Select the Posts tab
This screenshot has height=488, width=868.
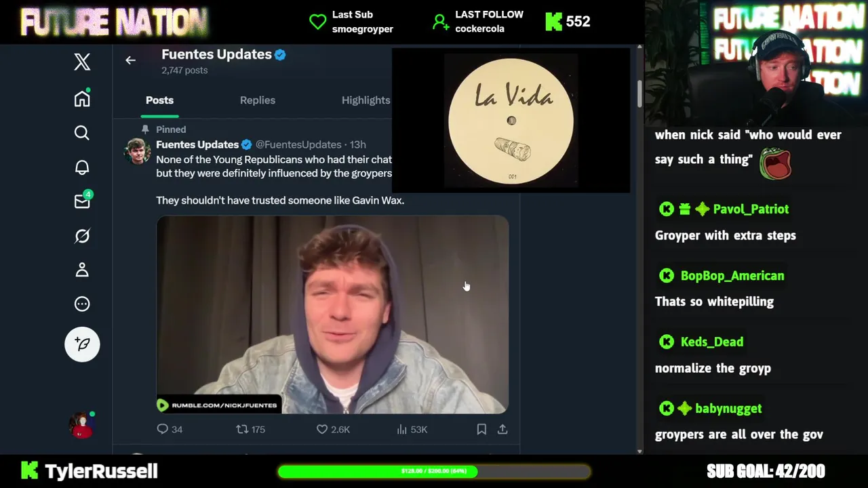(159, 100)
